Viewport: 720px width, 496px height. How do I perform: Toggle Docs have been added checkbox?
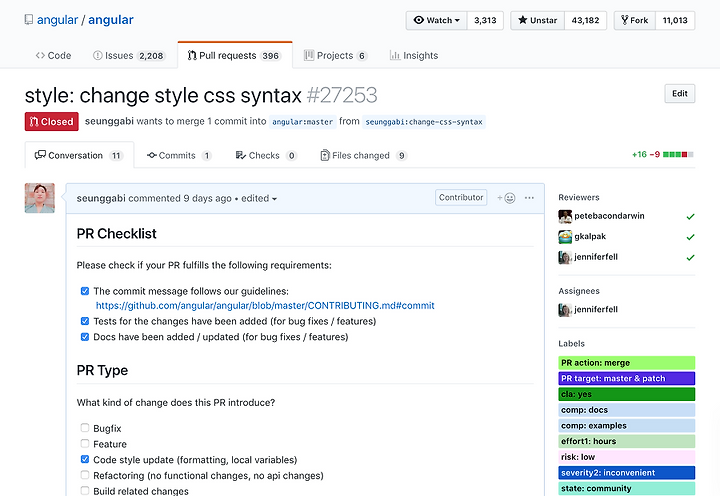point(85,337)
